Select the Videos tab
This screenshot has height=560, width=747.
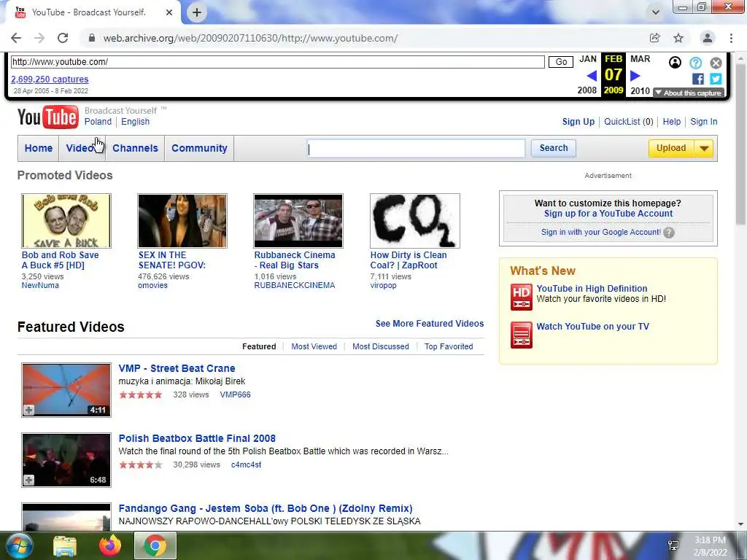[x=82, y=148]
